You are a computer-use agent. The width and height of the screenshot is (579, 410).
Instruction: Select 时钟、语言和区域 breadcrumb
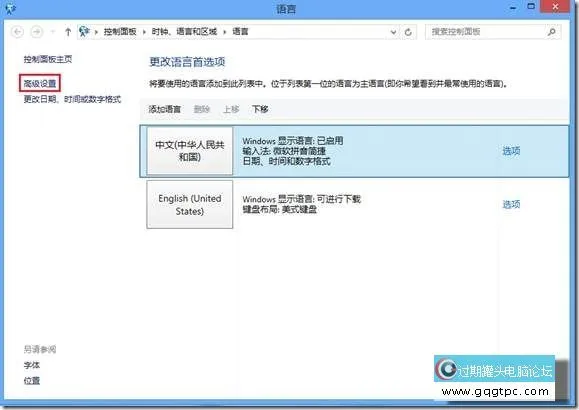[184, 32]
